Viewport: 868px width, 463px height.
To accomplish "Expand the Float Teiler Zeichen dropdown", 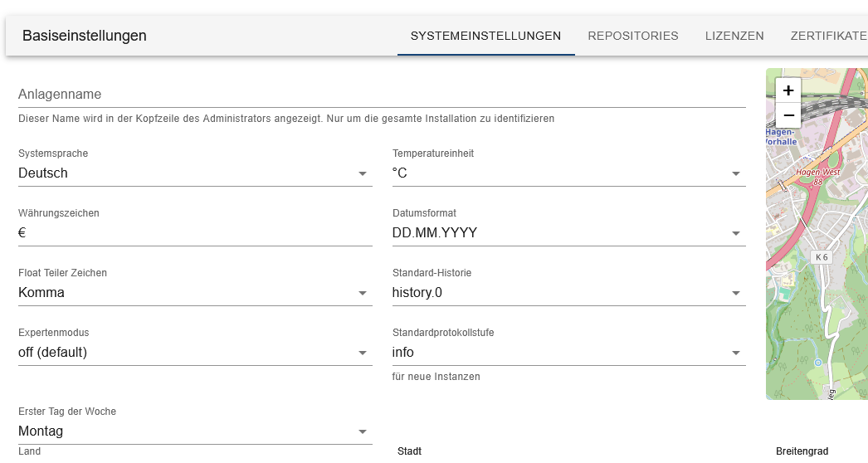I will pos(194,293).
